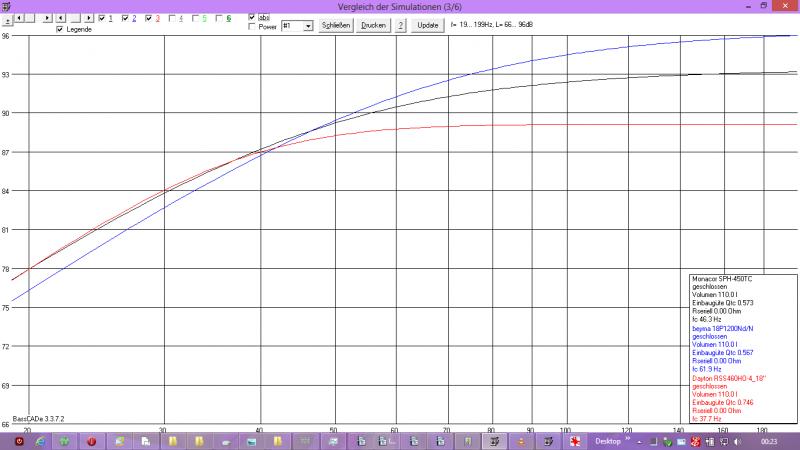Click the Desktop toolbar label in the taskbar
This screenshot has width=800, height=450.
pyautogui.click(x=607, y=441)
